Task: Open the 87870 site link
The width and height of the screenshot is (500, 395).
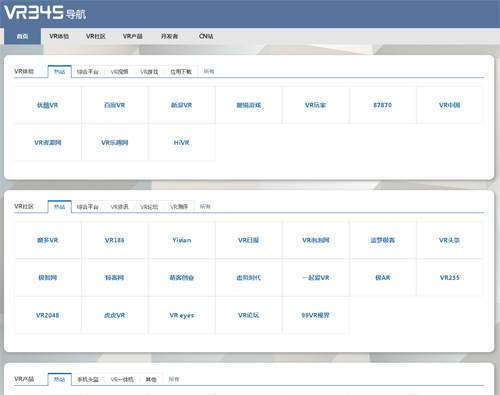Action: click(x=383, y=105)
